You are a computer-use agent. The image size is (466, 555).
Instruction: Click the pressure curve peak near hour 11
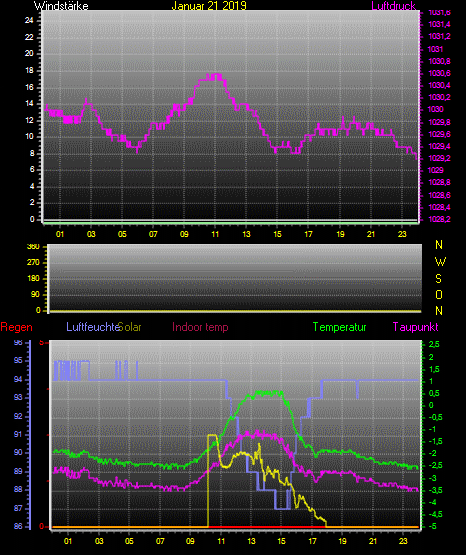pos(215,76)
